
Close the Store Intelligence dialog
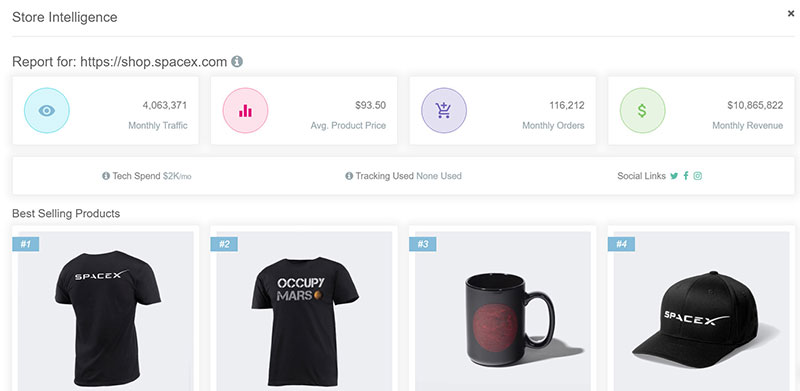pos(791,14)
